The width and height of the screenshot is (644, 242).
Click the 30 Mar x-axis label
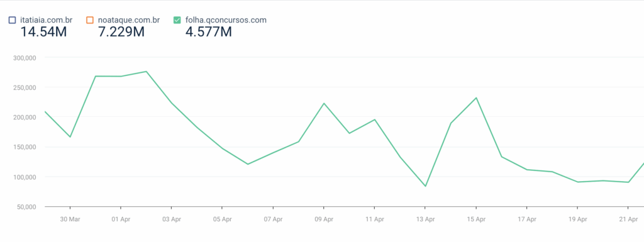pos(70,219)
